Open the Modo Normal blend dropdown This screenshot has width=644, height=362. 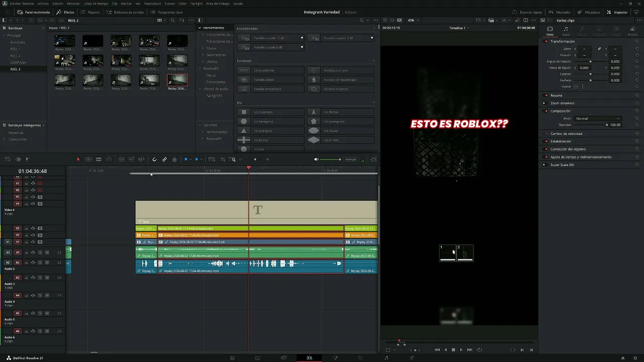(598, 119)
